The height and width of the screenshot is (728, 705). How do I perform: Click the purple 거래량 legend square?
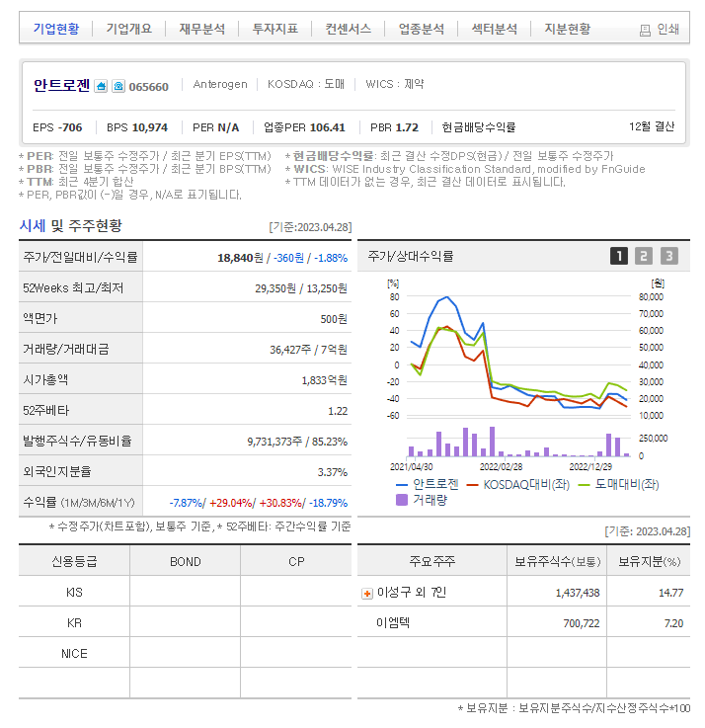[x=402, y=500]
